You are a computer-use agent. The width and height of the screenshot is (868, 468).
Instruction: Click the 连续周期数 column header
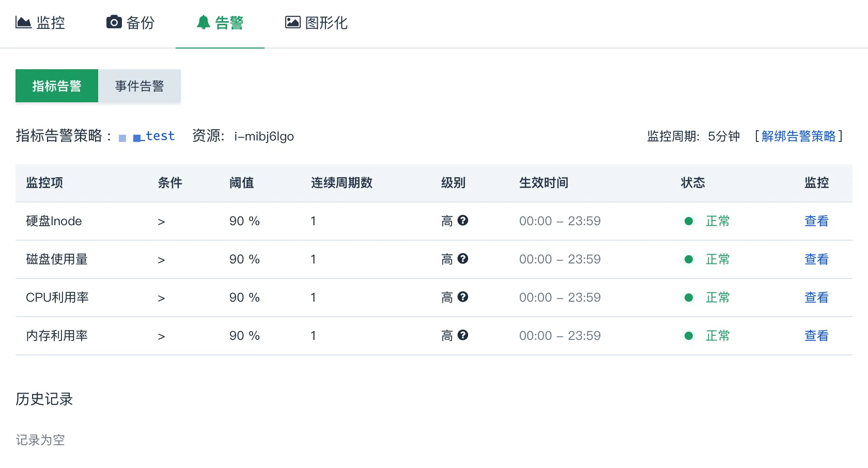[342, 183]
